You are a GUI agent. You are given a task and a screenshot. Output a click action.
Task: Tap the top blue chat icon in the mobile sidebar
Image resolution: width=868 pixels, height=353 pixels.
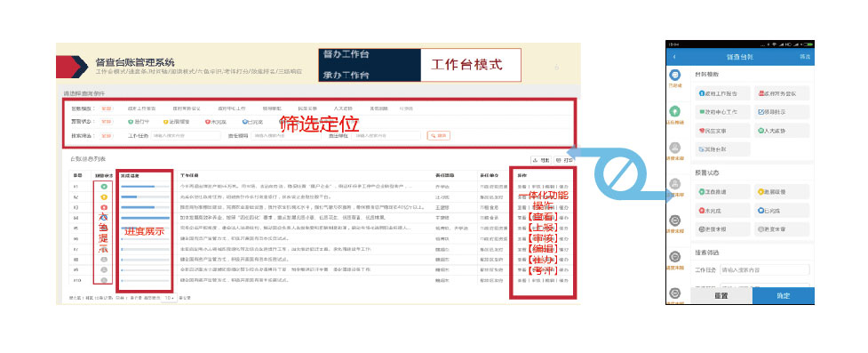[675, 75]
